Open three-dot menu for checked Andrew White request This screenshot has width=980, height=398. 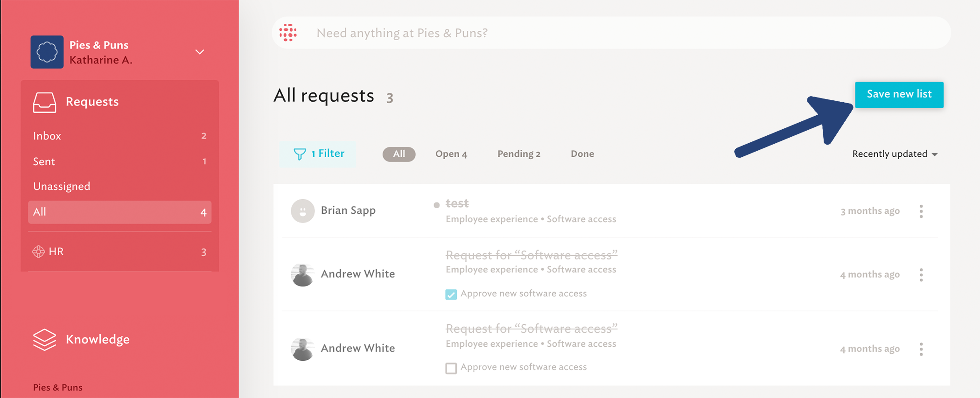(921, 275)
